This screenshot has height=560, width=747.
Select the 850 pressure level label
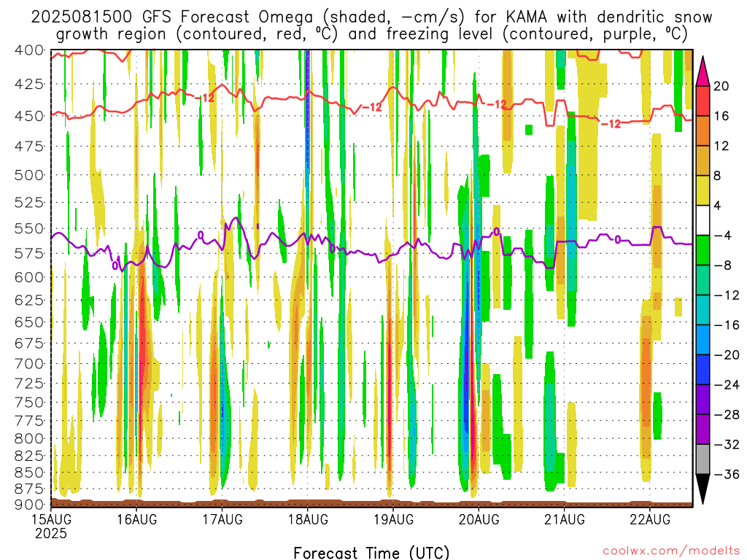point(29,472)
